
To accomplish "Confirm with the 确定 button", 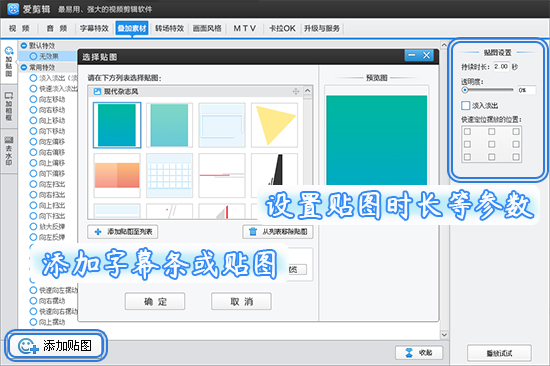I will pos(155,301).
